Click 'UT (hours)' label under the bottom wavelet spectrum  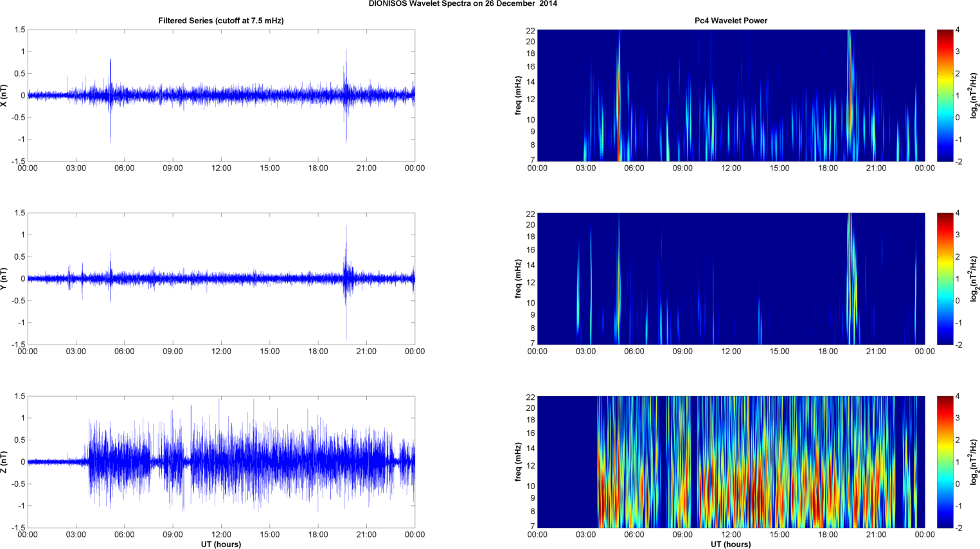(731, 544)
